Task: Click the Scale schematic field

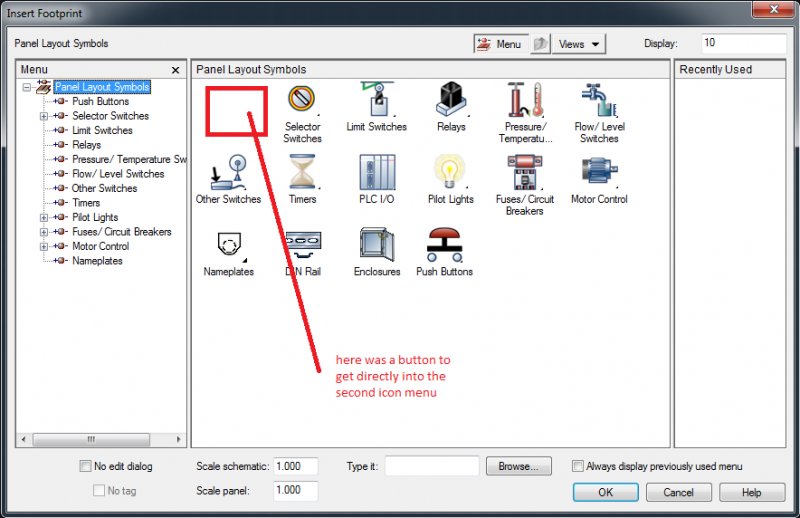Action: tap(295, 466)
